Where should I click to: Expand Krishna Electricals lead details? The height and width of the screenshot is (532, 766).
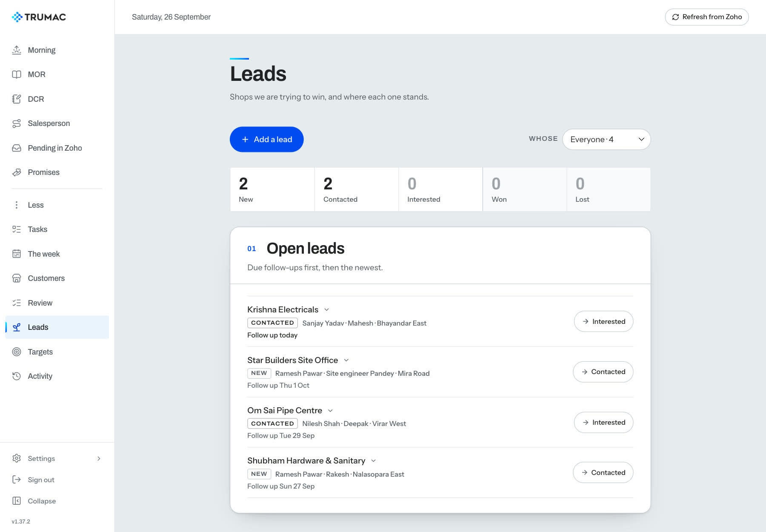point(326,310)
